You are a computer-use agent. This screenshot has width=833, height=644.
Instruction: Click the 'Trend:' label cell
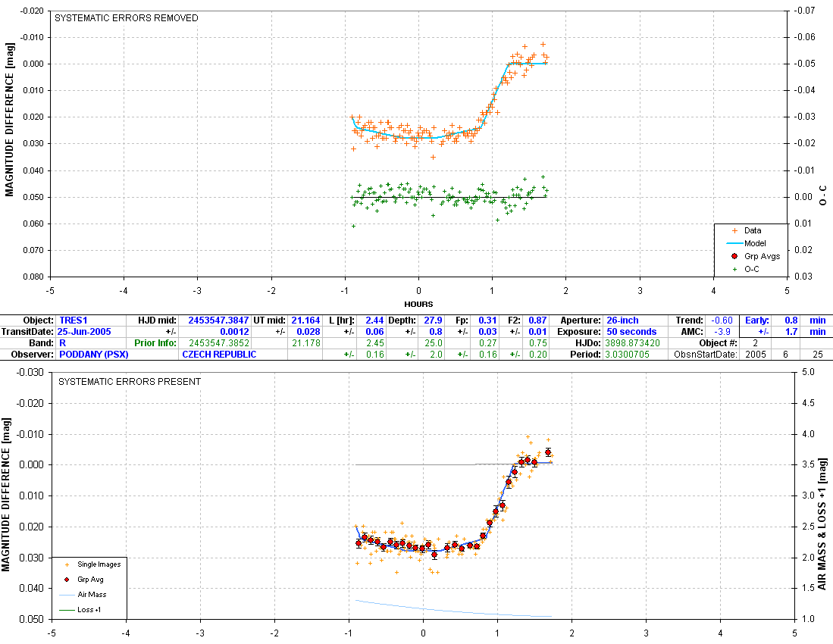point(689,320)
